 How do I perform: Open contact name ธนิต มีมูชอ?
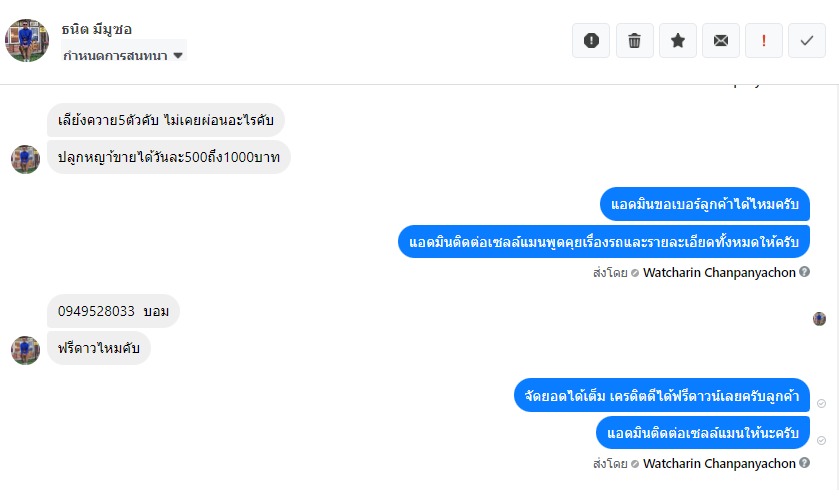tap(96, 29)
